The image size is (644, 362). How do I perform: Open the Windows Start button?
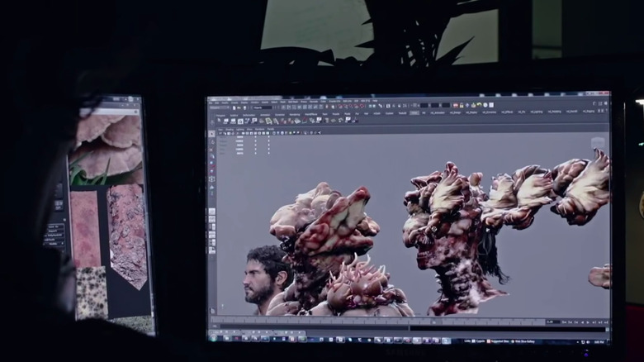pyautogui.click(x=213, y=339)
